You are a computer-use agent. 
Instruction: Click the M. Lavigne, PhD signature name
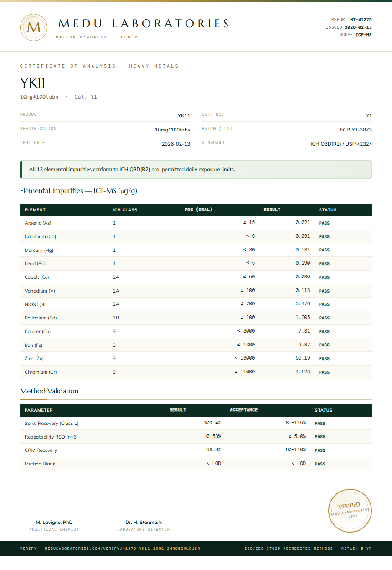click(54, 522)
